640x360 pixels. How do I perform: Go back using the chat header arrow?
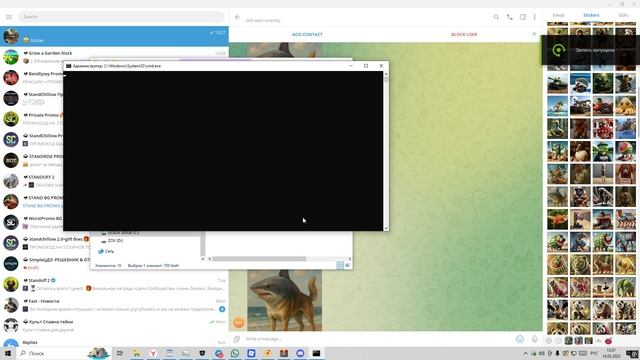(237, 17)
